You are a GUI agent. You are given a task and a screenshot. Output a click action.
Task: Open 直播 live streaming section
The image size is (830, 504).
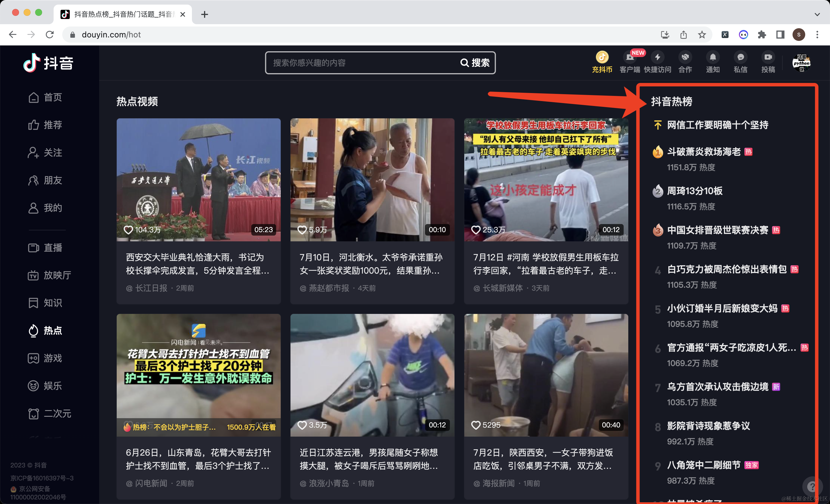[x=45, y=248]
